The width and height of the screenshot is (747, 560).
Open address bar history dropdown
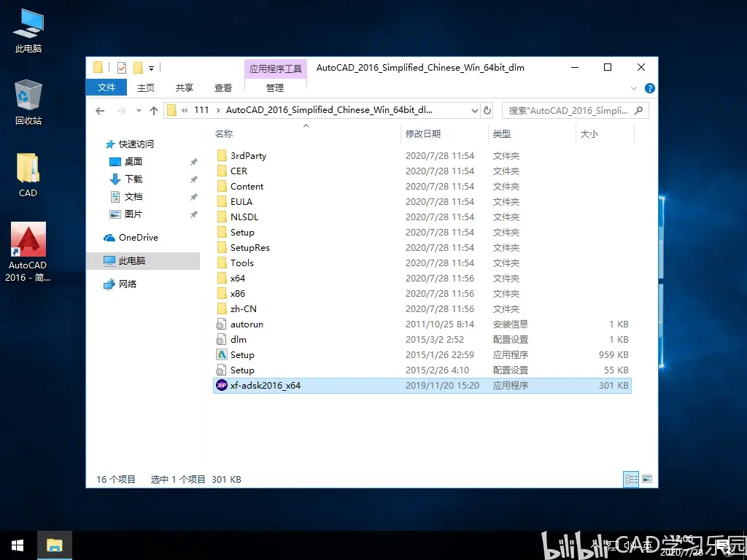474,111
